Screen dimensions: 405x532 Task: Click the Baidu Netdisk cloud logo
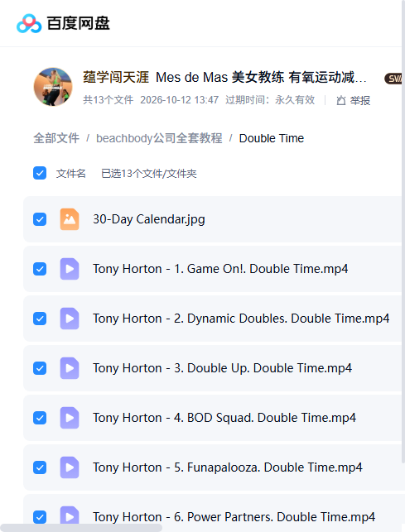(29, 23)
